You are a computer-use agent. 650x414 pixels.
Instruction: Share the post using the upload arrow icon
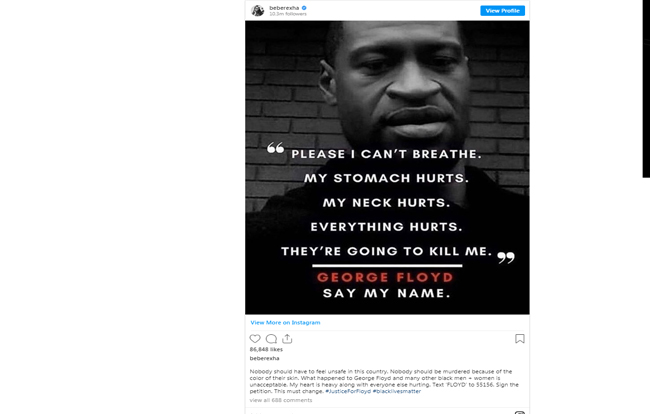[x=287, y=339]
